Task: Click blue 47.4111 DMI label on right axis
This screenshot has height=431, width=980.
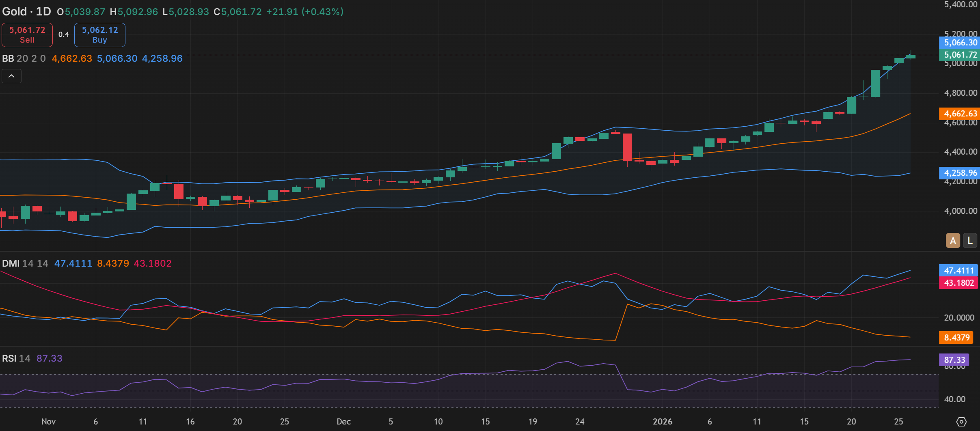Action: tap(958, 271)
